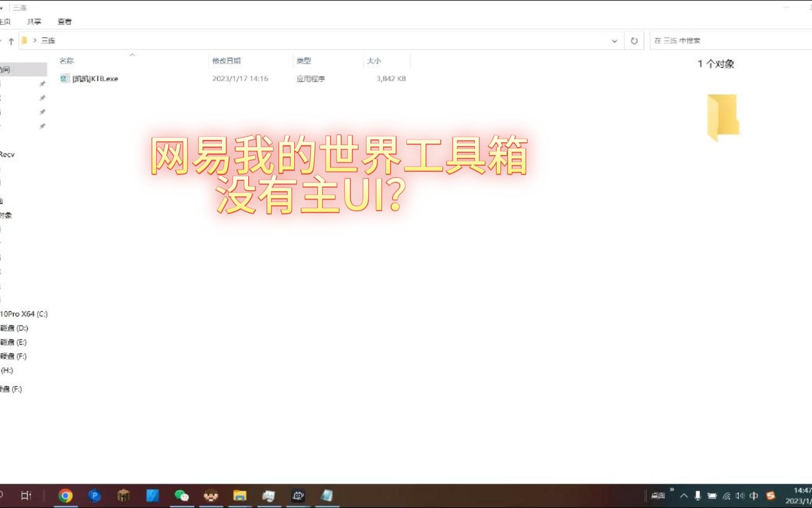The width and height of the screenshot is (812, 508).
Task: Click the volume speaker tray icon
Action: [x=740, y=496]
